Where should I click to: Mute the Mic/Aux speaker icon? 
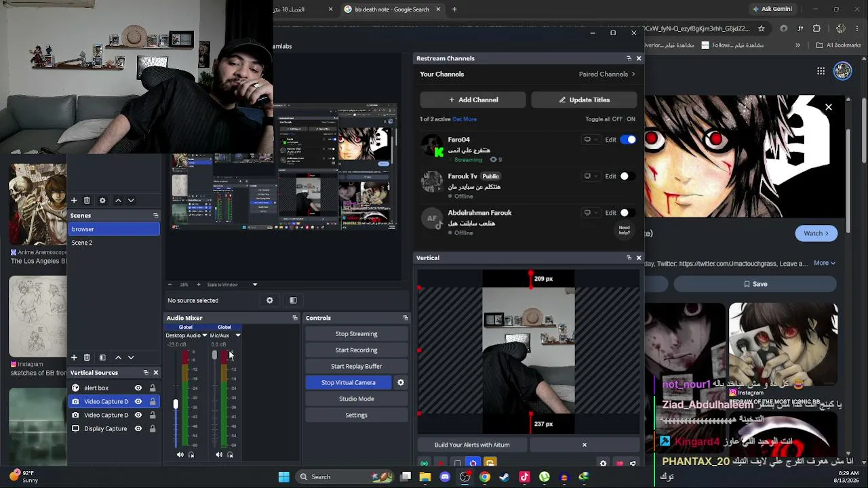(x=218, y=455)
